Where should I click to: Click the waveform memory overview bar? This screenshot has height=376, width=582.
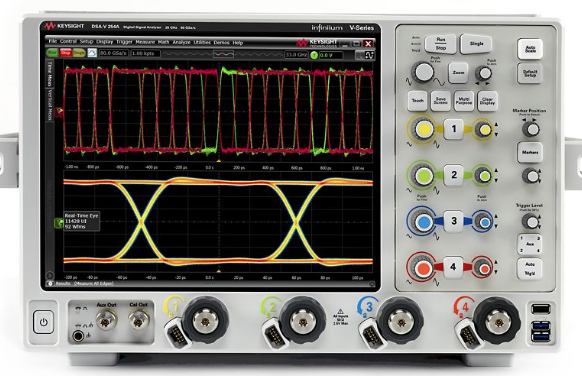(x=223, y=55)
